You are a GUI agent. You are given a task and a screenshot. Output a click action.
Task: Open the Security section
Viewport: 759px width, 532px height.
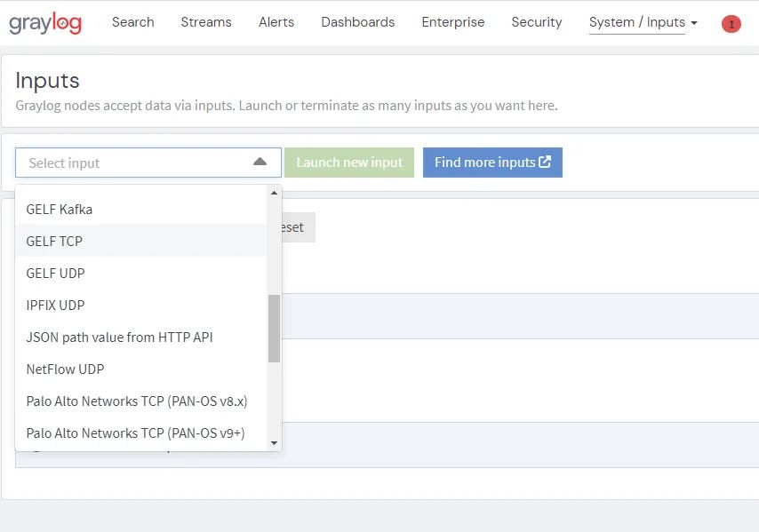[536, 22]
